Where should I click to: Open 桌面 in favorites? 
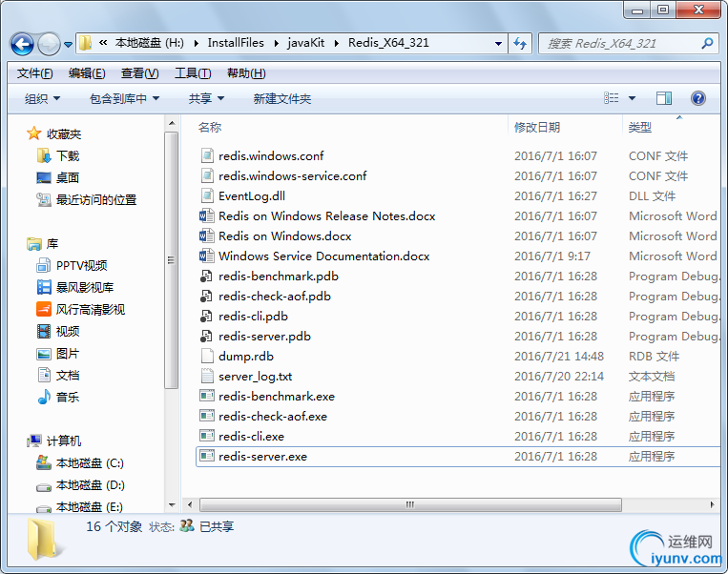click(68, 177)
